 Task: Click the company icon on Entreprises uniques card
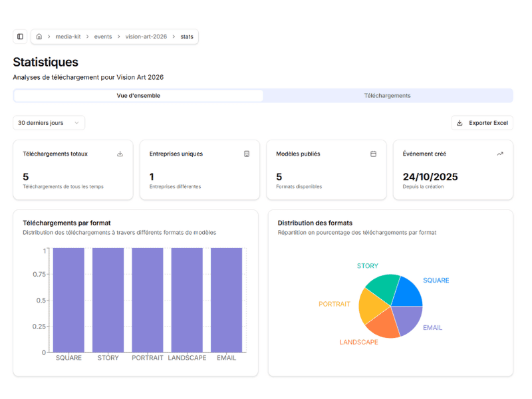click(247, 154)
